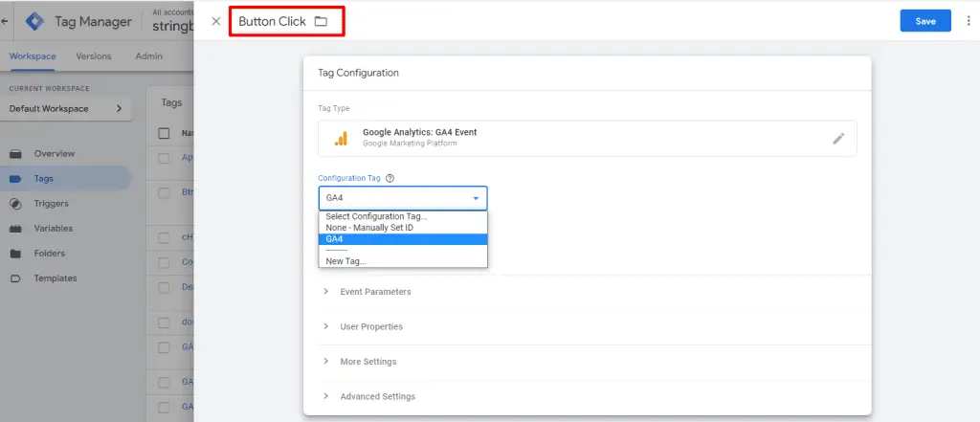The width and height of the screenshot is (980, 422).
Task: Select the highlighted GA4 option
Action: tap(403, 239)
